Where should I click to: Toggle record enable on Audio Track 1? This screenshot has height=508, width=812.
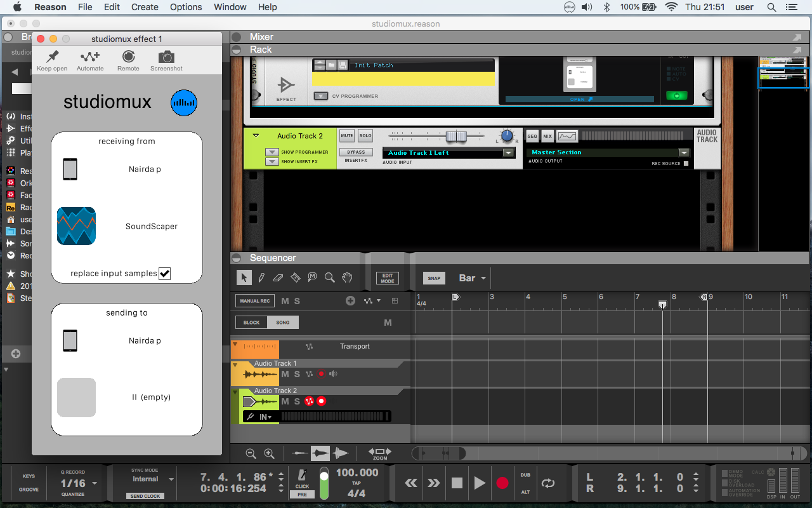321,374
